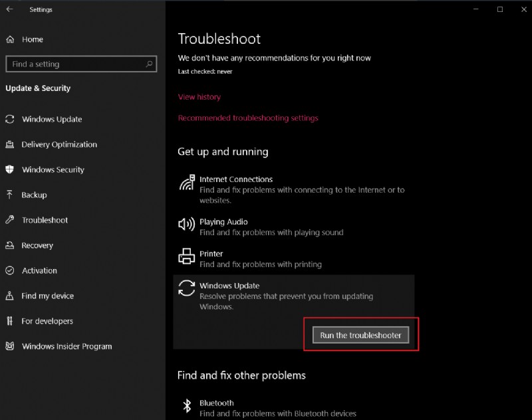Click the back arrow icon in Settings
Screen dimensions: 532x420
[9, 10]
